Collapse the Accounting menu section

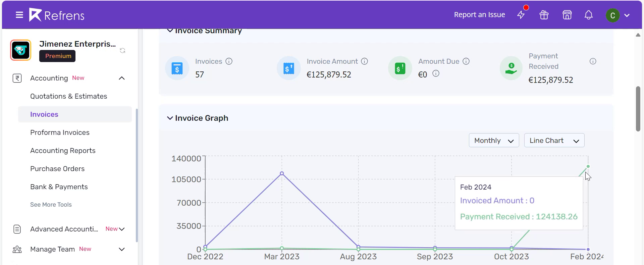click(x=122, y=78)
